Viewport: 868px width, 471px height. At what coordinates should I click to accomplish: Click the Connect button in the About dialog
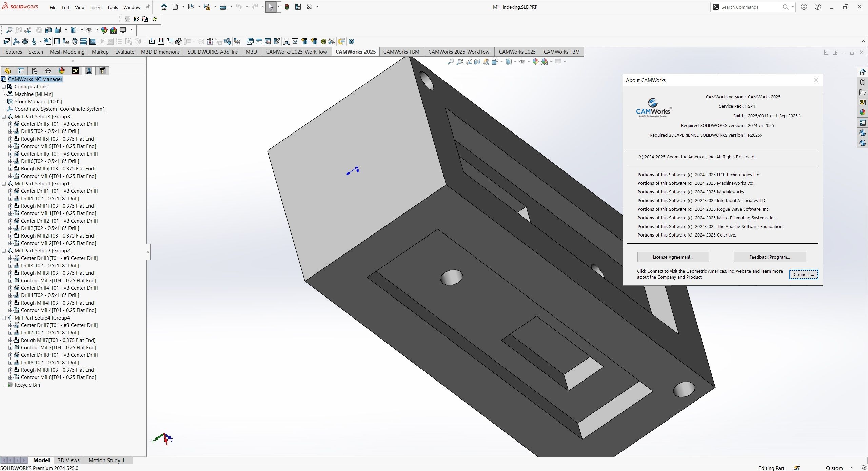click(803, 274)
